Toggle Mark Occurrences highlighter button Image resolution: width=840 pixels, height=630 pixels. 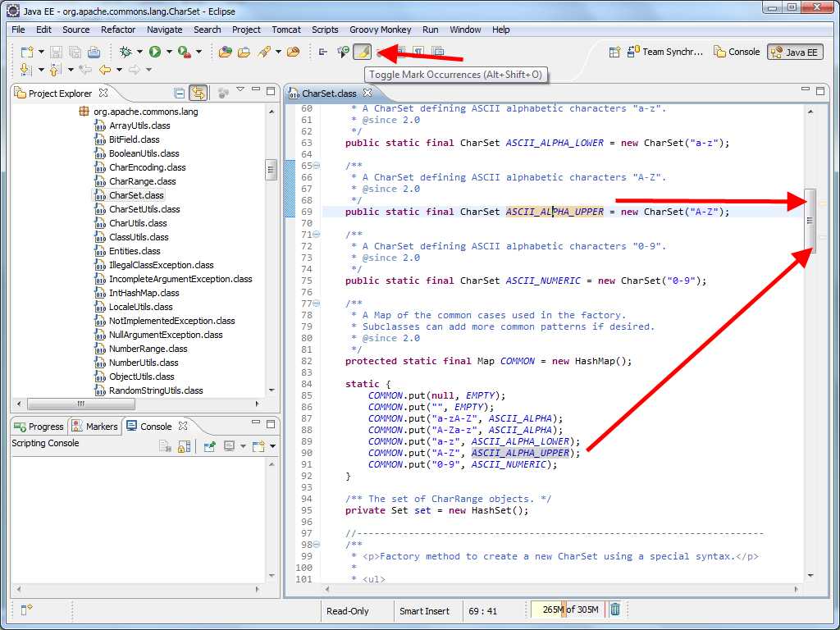[x=363, y=52]
